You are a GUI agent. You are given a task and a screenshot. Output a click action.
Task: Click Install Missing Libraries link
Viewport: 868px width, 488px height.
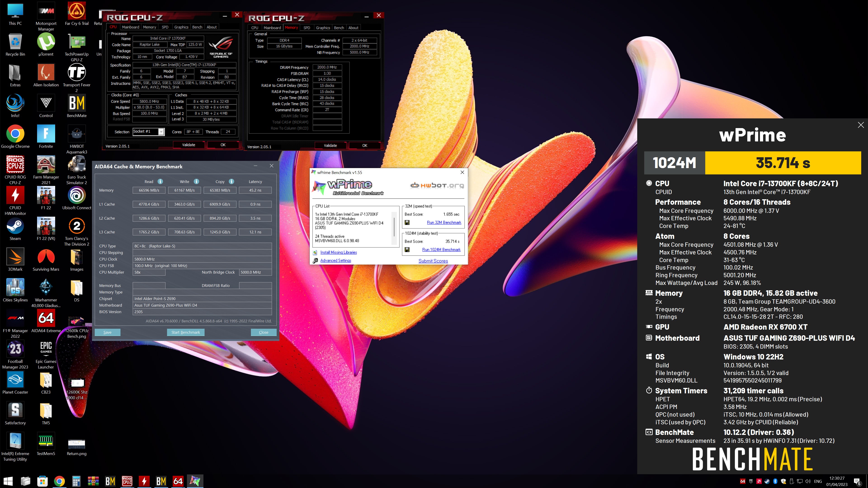coord(338,252)
